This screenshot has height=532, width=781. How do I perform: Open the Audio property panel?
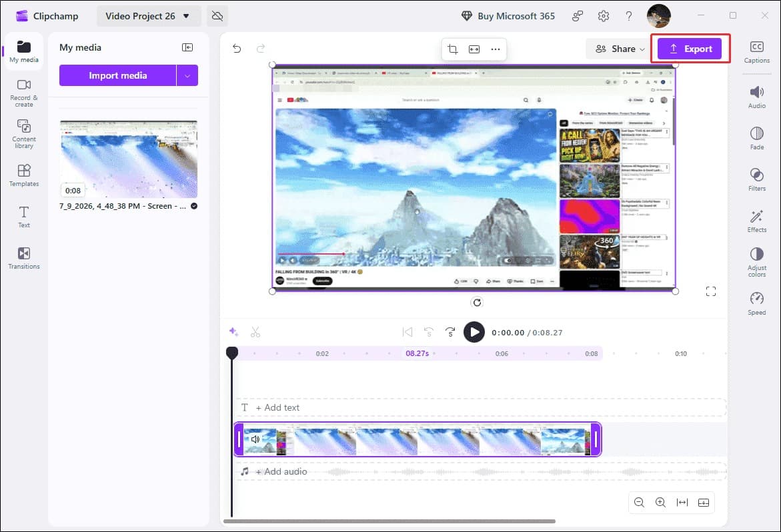[756, 97]
